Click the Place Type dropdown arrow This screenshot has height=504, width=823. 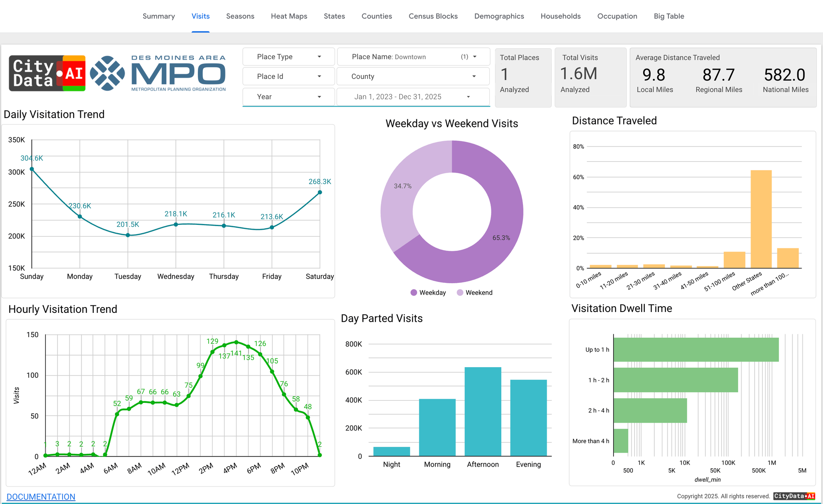coord(319,57)
